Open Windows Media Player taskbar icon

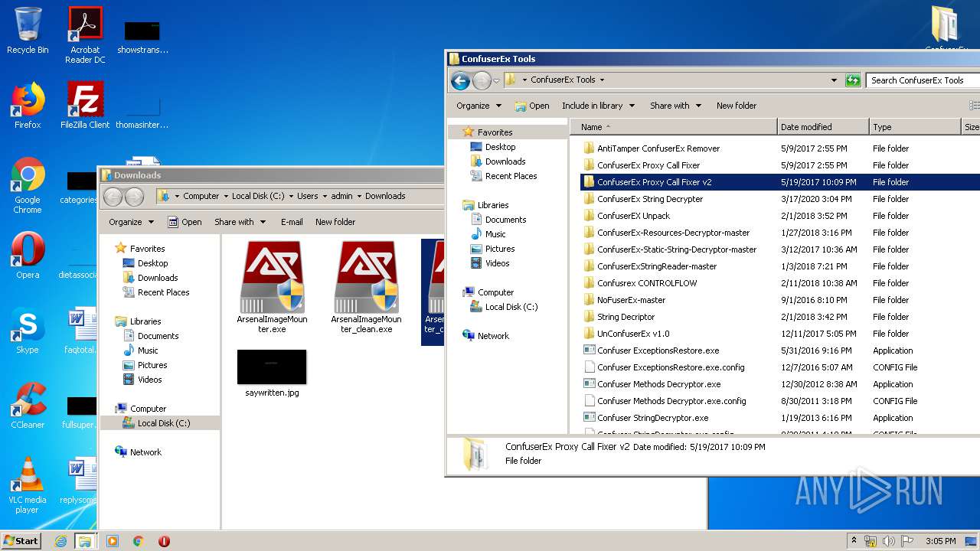(113, 541)
